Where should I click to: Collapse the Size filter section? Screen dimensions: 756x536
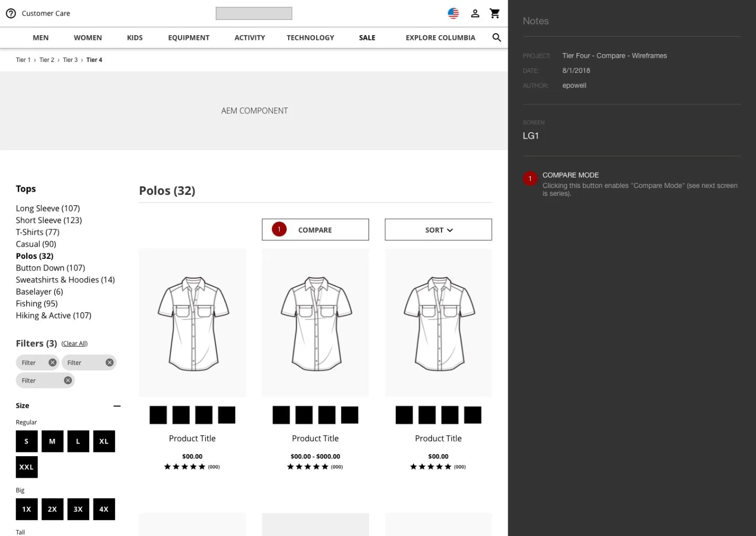coord(117,406)
